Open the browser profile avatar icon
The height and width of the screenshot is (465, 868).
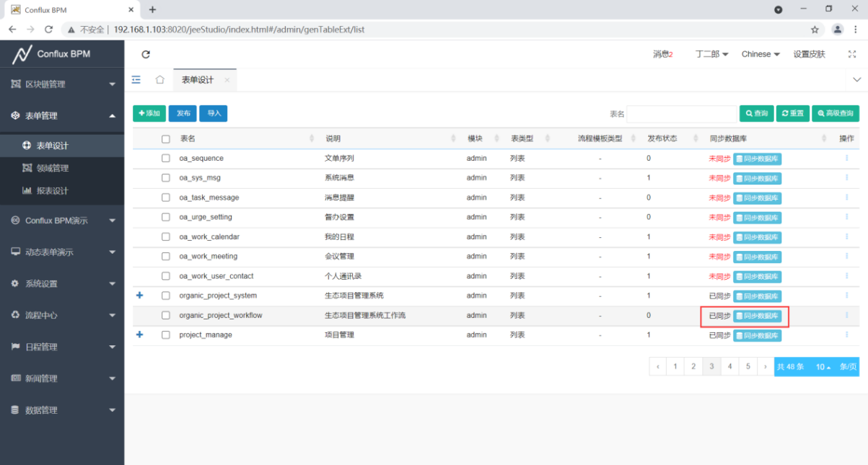pyautogui.click(x=838, y=30)
